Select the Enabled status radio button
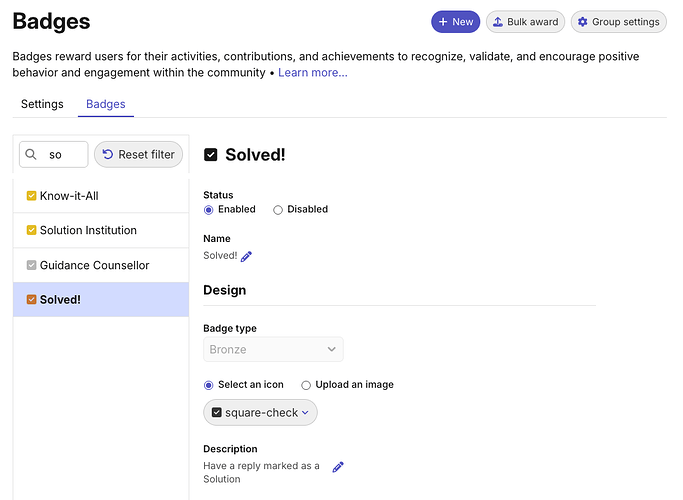This screenshot has width=683, height=500. click(209, 210)
